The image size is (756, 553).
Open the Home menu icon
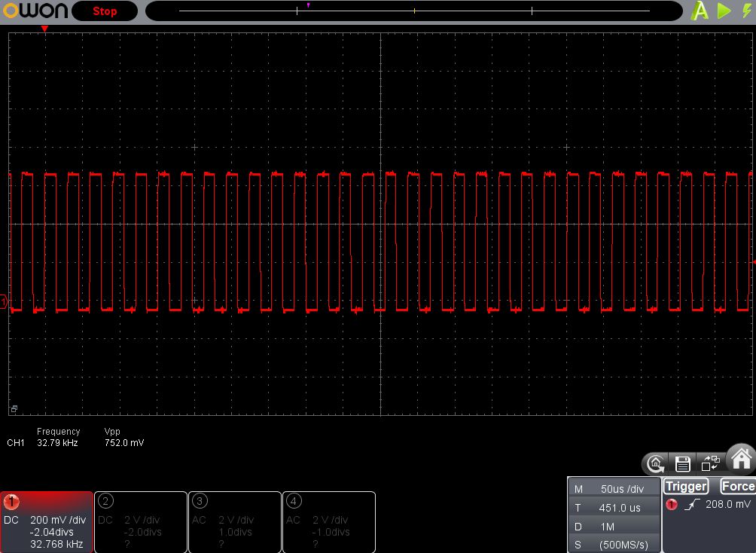coord(742,458)
